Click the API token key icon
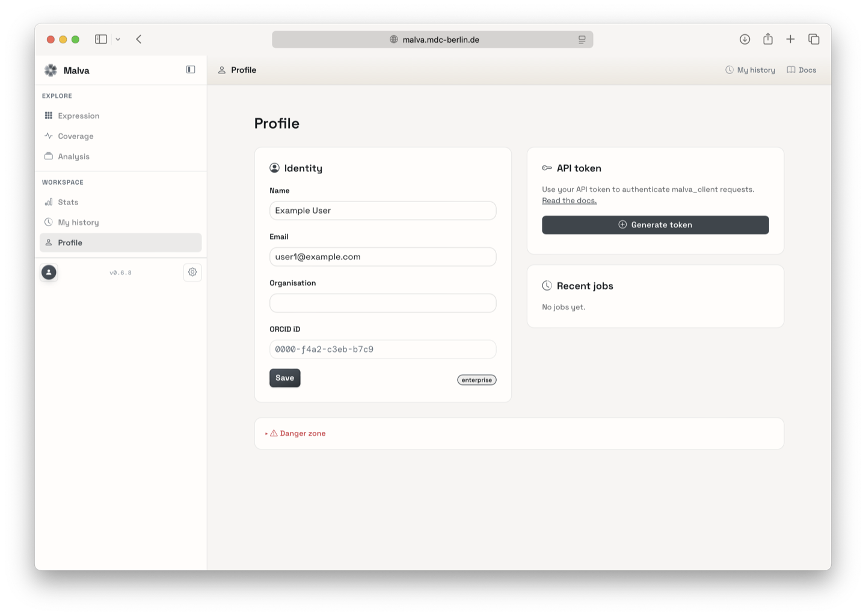 (547, 168)
